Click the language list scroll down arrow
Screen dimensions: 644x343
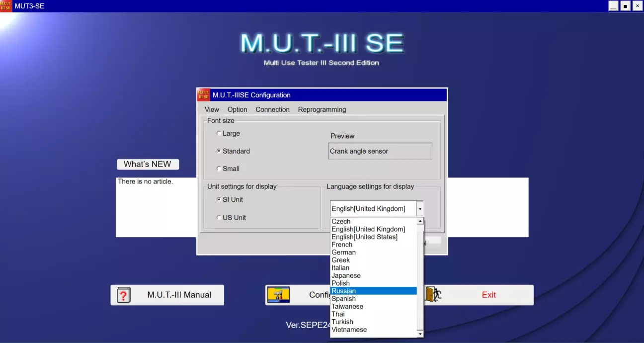[420, 334]
